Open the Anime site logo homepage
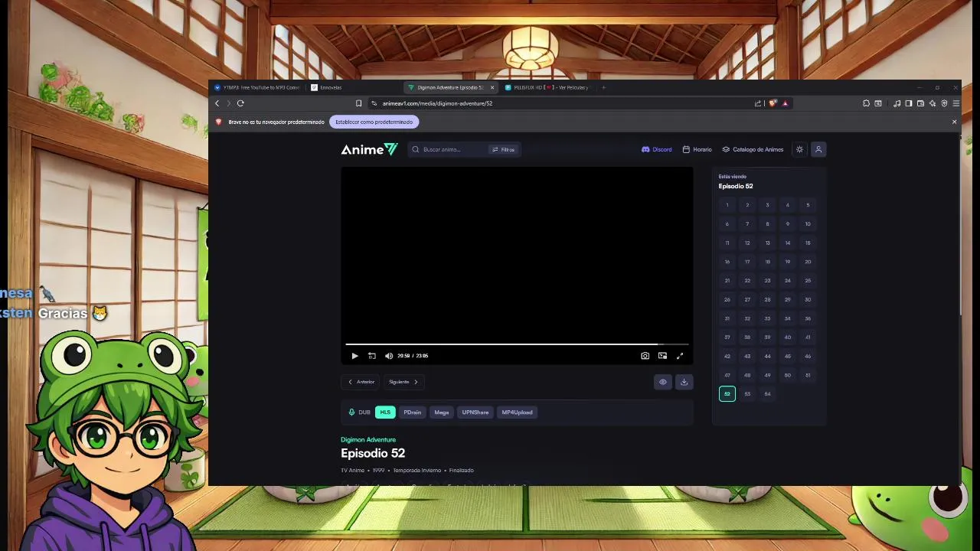This screenshot has width=980, height=551. click(x=369, y=149)
